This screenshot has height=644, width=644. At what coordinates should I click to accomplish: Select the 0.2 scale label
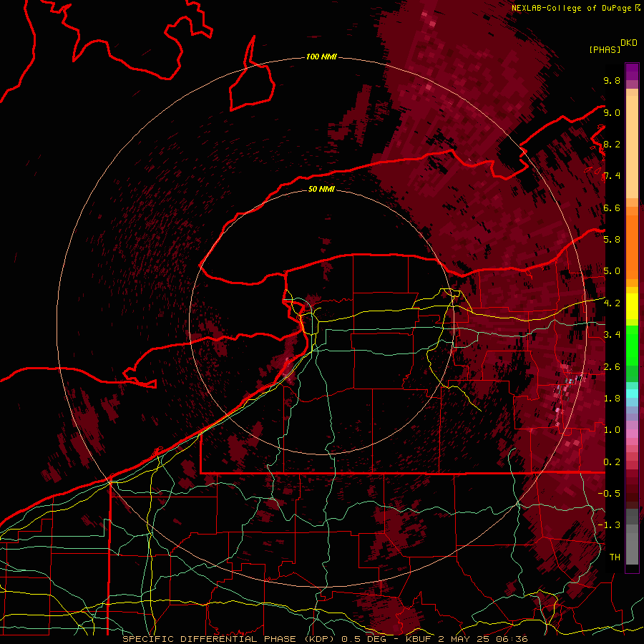[x=612, y=462]
